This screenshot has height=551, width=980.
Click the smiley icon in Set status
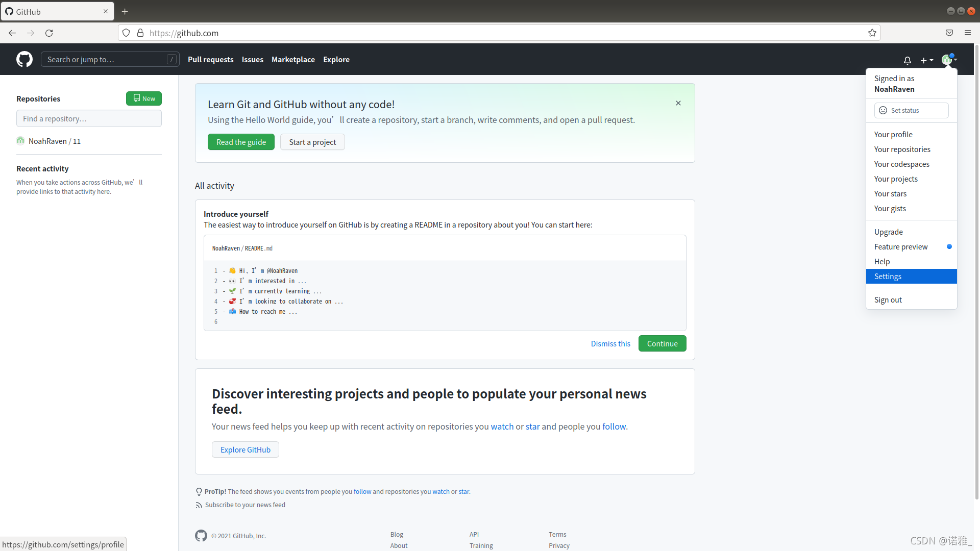883,110
